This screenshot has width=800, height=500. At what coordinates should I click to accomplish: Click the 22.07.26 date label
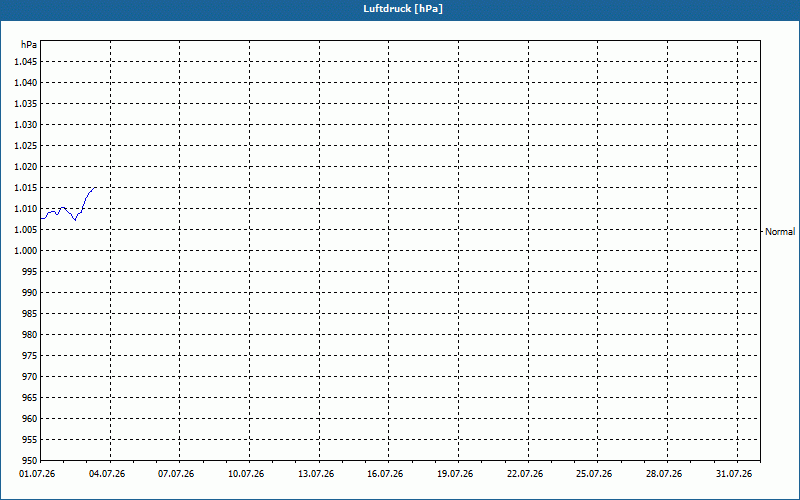(x=525, y=474)
